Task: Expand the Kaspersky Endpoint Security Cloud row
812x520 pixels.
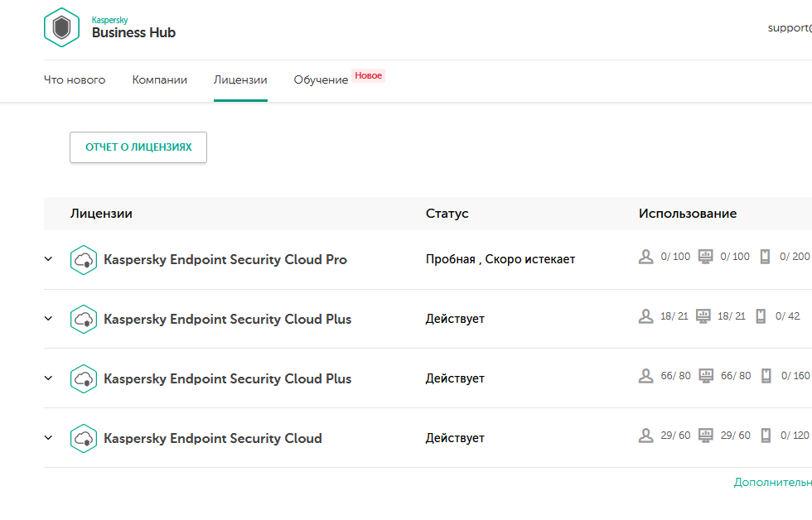Action: tap(48, 438)
